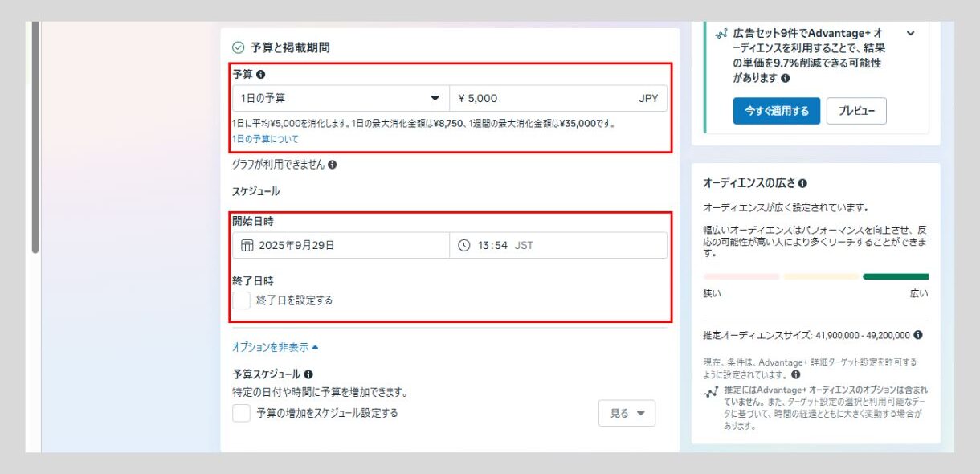Click the ¥5,000 budget amount field
Viewport: 980px width, 474px height.
pos(546,98)
